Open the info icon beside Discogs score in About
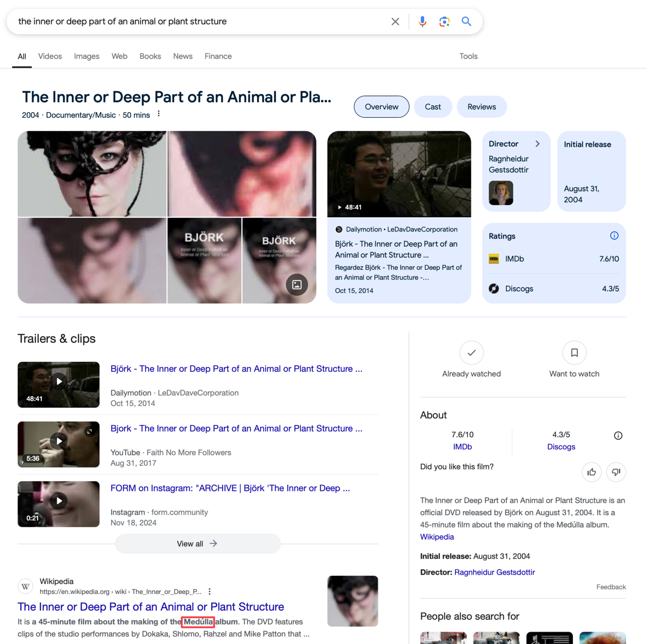 click(618, 436)
